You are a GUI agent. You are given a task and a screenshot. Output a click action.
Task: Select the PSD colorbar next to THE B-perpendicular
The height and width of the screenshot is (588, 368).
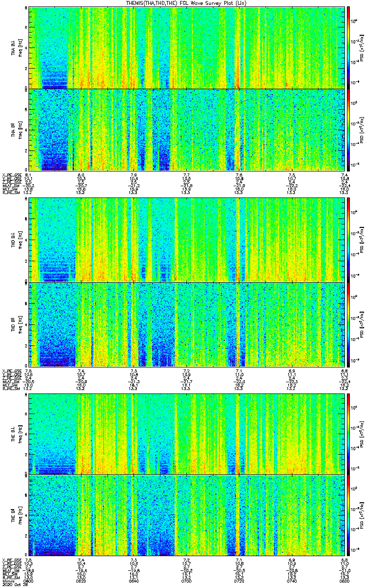(x=348, y=433)
